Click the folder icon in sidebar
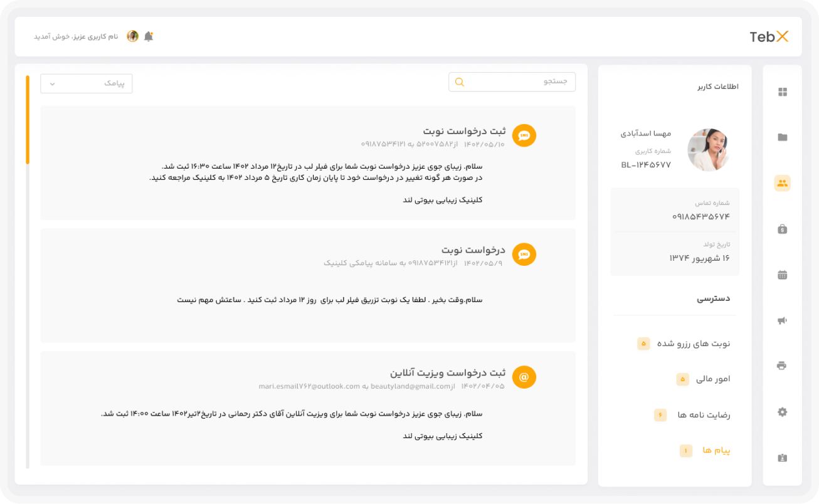This screenshot has height=504, width=819. click(x=782, y=137)
